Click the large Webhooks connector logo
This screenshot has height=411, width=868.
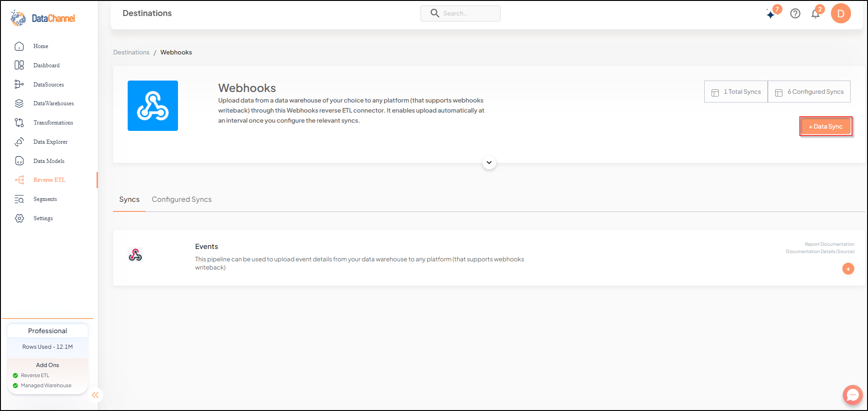[x=153, y=106]
